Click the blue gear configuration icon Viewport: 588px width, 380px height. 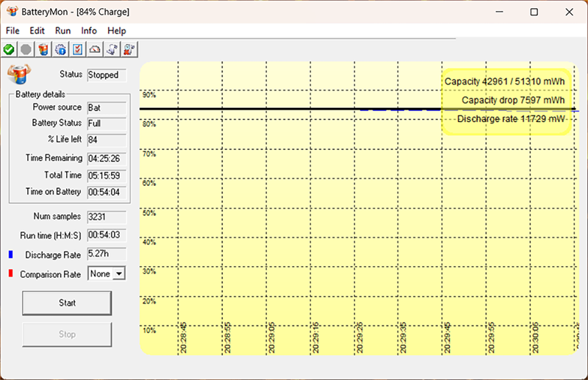61,49
